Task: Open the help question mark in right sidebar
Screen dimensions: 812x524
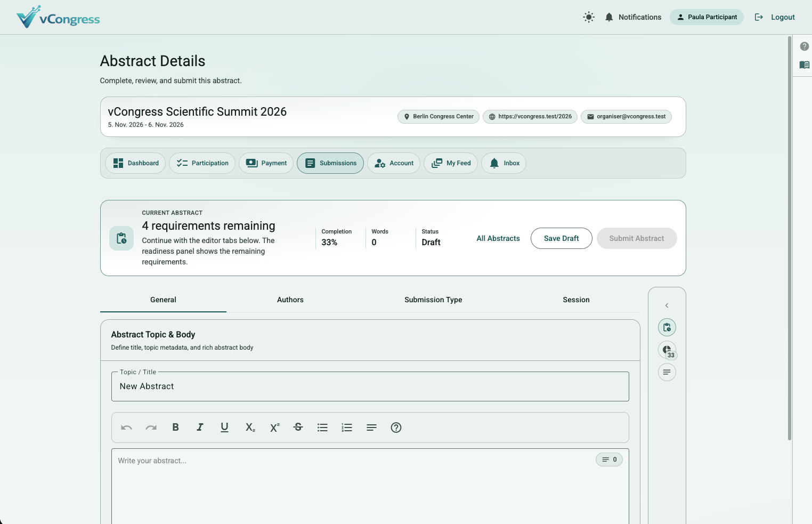Action: (805, 46)
